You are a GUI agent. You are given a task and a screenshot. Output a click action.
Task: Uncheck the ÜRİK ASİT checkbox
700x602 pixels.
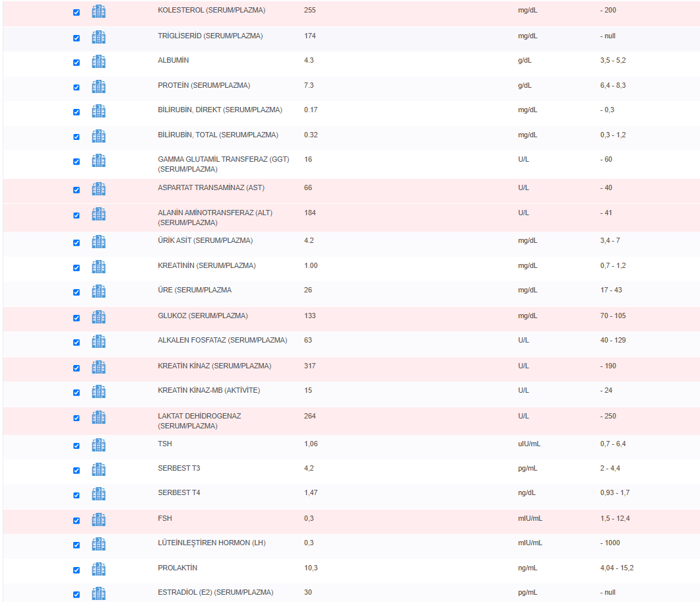(77, 243)
